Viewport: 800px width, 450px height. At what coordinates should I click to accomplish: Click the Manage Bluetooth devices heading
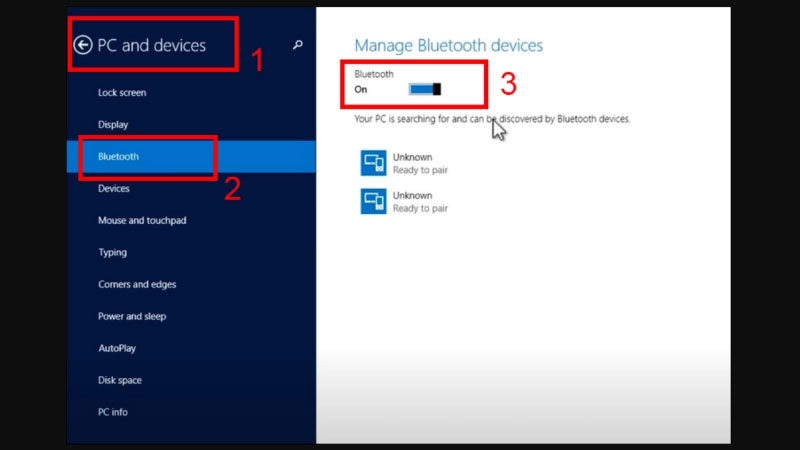(448, 46)
